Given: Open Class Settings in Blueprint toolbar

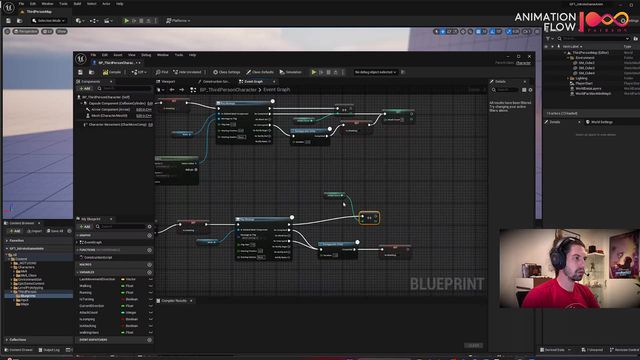Looking at the screenshot, I should (x=227, y=72).
